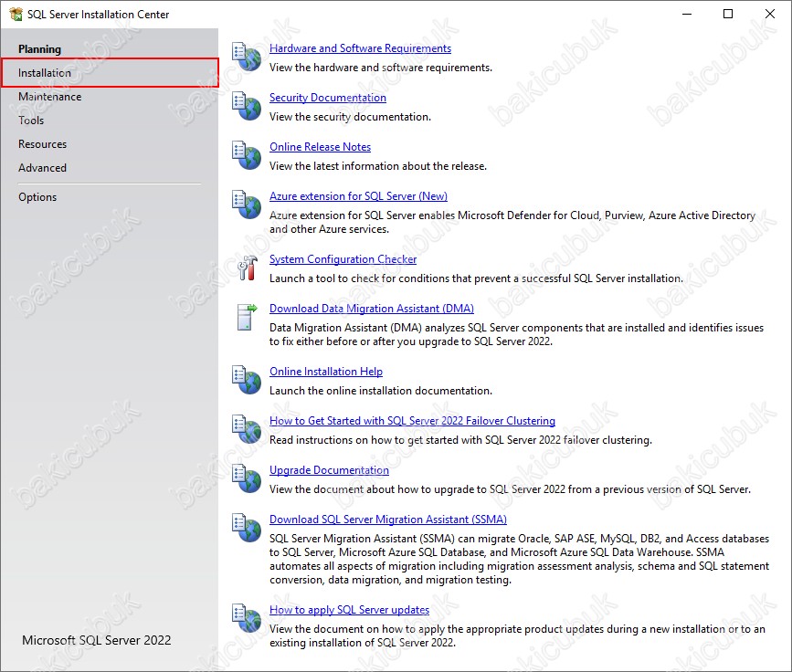
Task: Launch the System Configuration Checker
Action: (x=343, y=259)
